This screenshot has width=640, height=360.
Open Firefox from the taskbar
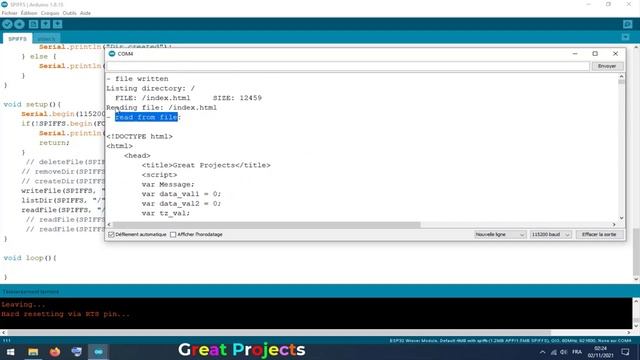point(55,352)
